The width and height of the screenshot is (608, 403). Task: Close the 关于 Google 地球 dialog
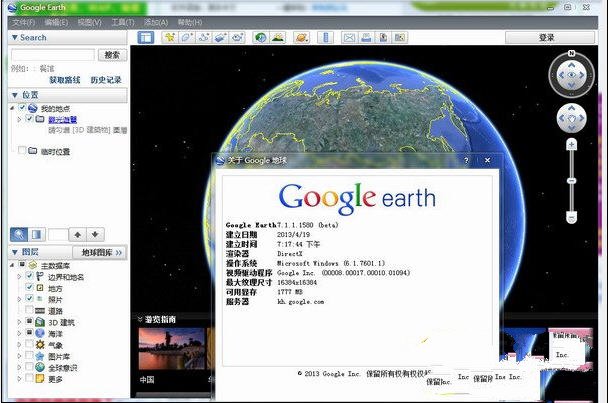[x=487, y=160]
